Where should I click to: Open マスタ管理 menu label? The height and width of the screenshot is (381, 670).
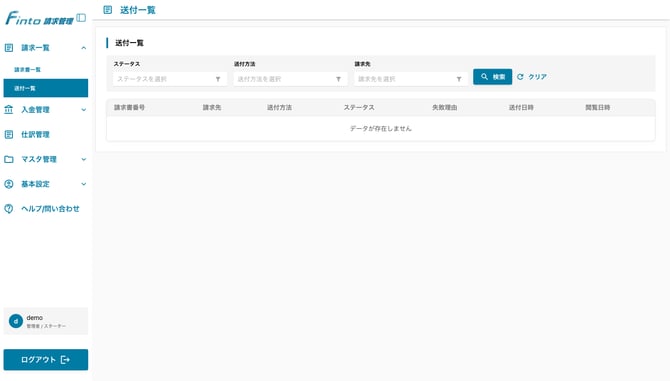[39, 159]
